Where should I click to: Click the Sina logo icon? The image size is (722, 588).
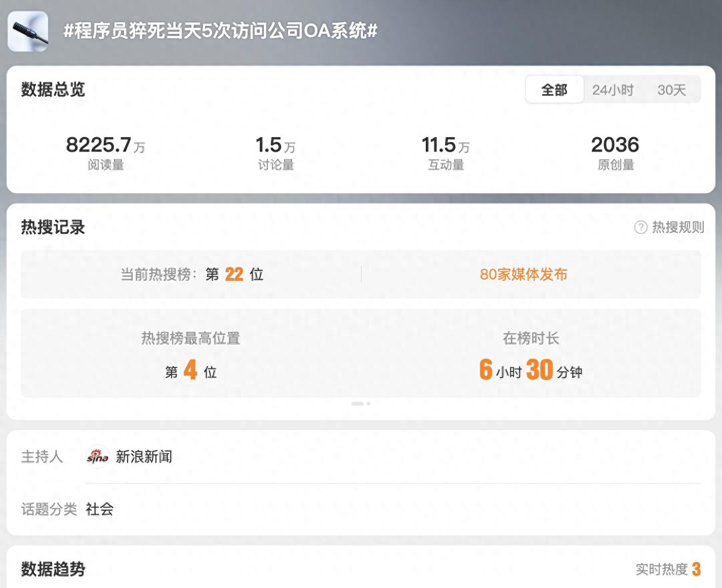tap(97, 457)
